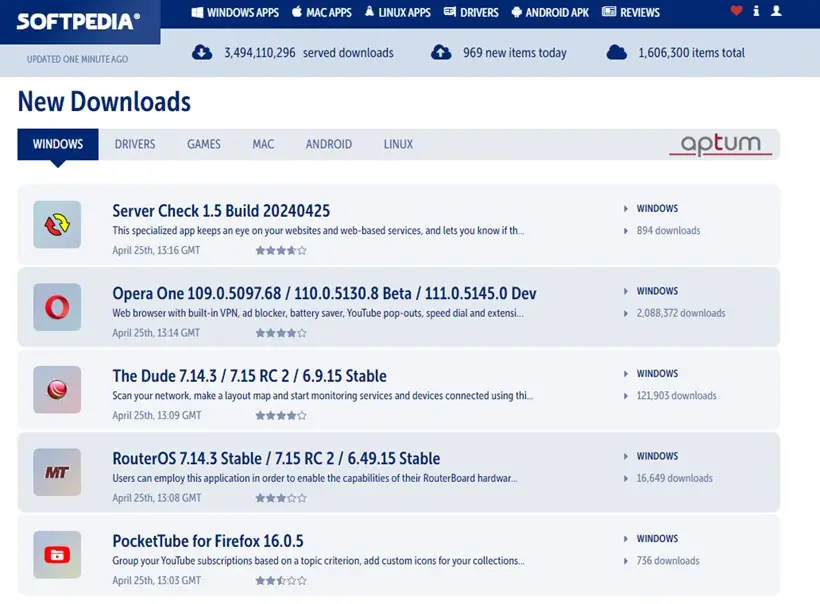Click the star rating for Opera One

click(281, 333)
